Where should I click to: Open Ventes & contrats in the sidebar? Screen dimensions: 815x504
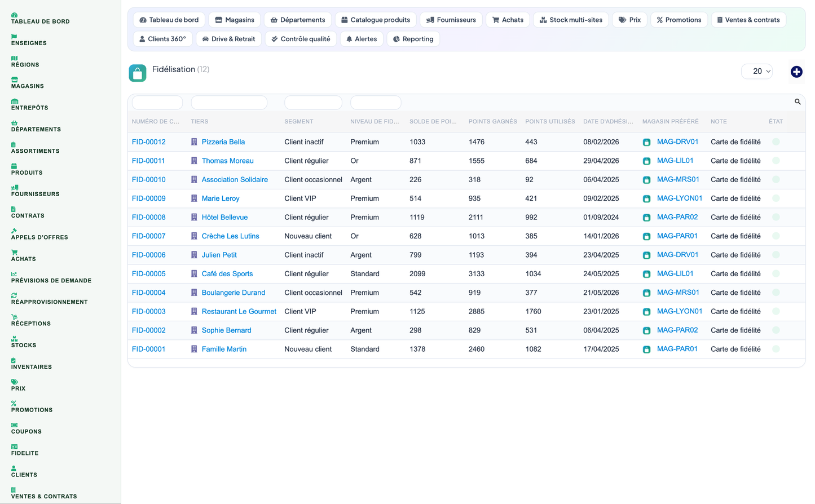(x=44, y=497)
